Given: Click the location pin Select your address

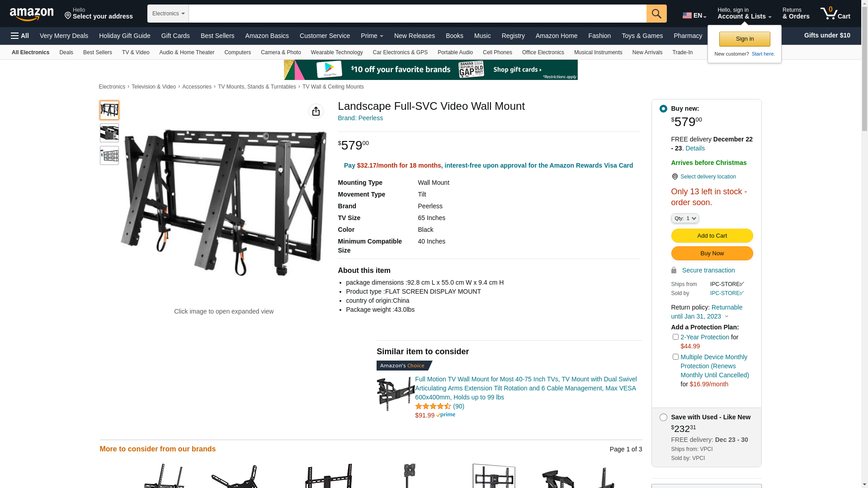Looking at the screenshot, I should tap(99, 14).
